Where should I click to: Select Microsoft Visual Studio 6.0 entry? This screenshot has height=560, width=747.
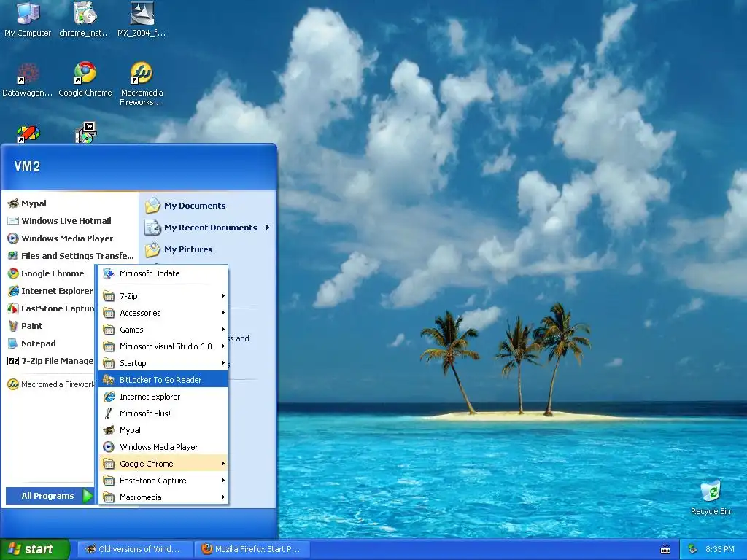tap(163, 346)
